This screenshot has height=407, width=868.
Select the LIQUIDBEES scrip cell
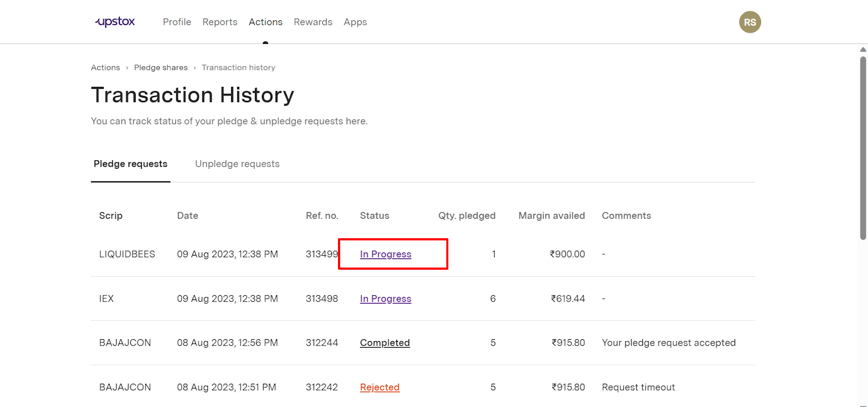pyautogui.click(x=127, y=254)
